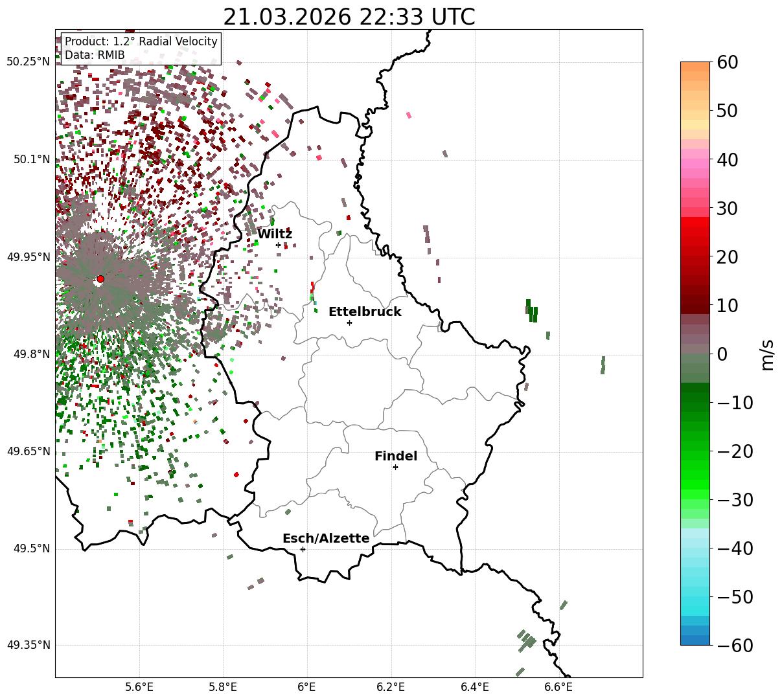Click the Wiltz station cross marker

tap(278, 245)
